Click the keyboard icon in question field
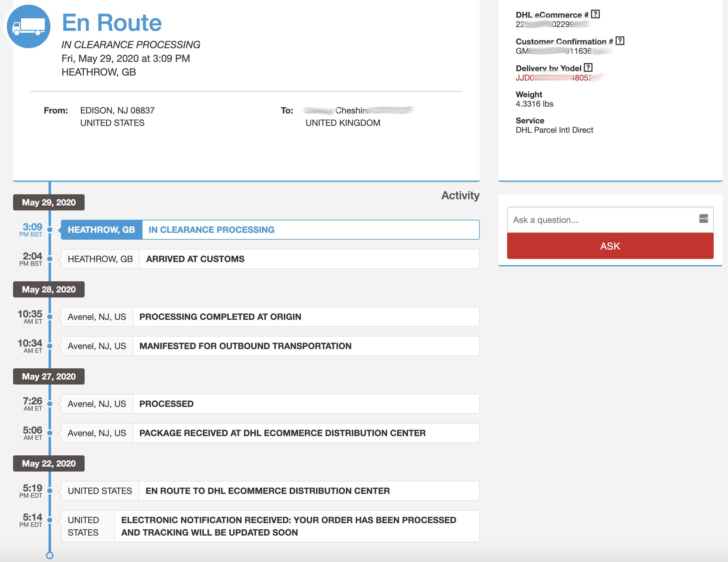Image resolution: width=728 pixels, height=562 pixels. [703, 219]
